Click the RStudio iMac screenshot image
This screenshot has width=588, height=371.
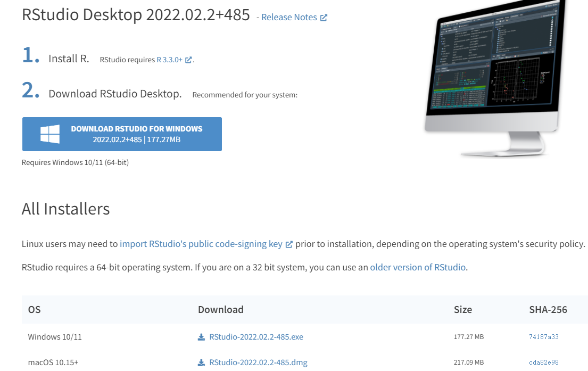click(494, 78)
